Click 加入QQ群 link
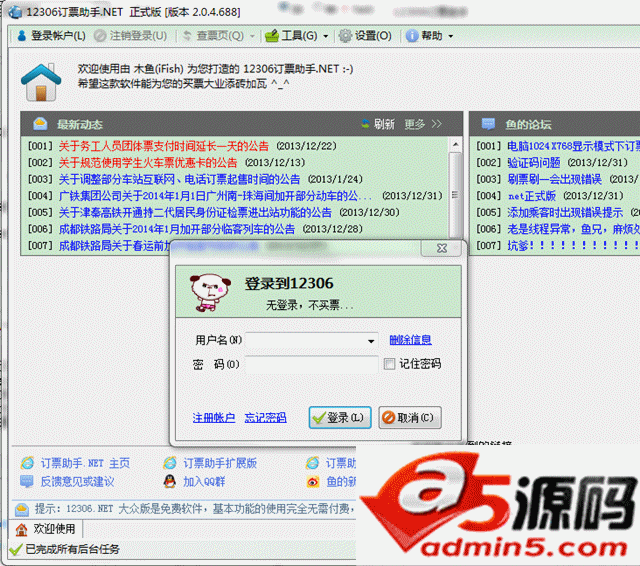The height and width of the screenshot is (566, 640). coord(204,482)
